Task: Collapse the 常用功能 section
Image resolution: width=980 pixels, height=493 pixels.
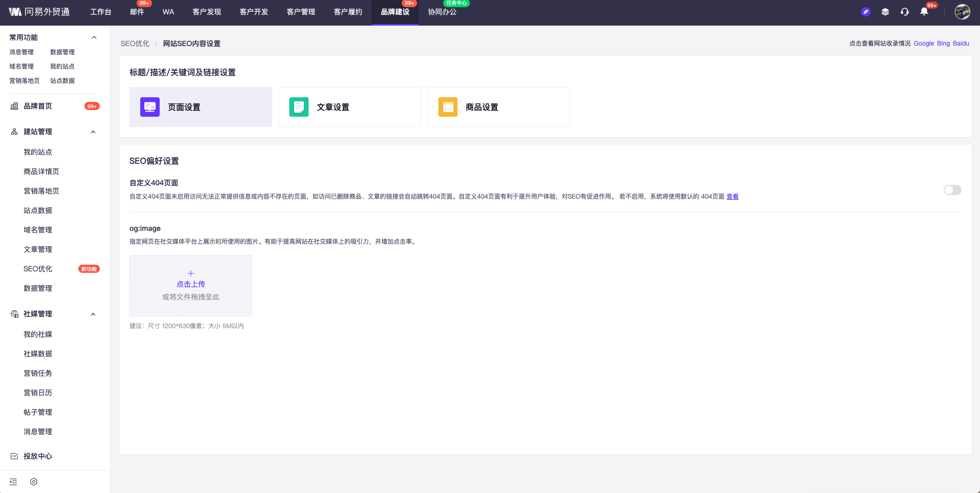Action: pos(94,37)
